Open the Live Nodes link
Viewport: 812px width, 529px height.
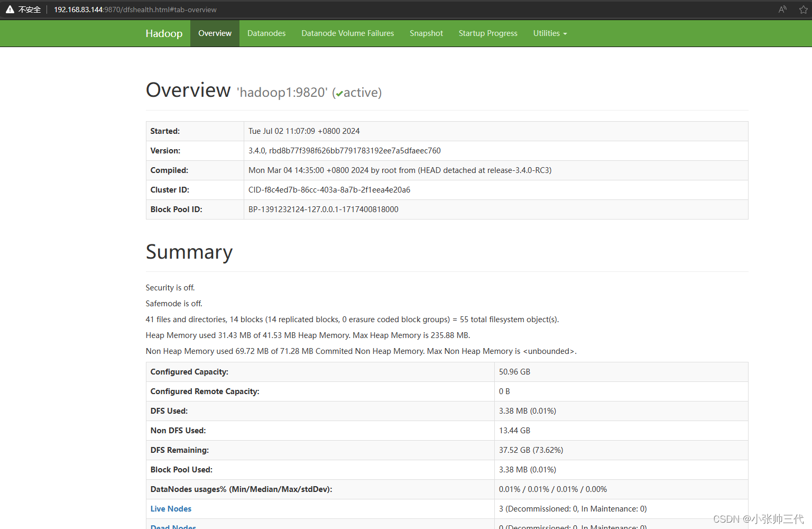click(171, 509)
